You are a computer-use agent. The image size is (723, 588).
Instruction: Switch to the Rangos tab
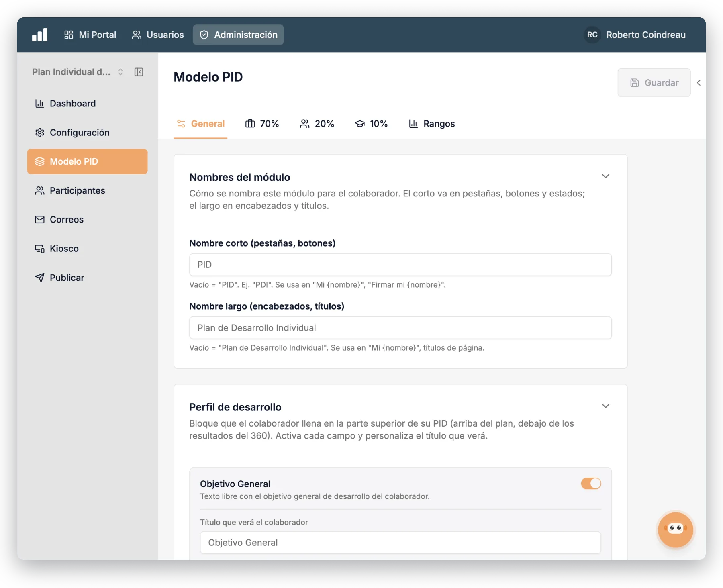[432, 124]
